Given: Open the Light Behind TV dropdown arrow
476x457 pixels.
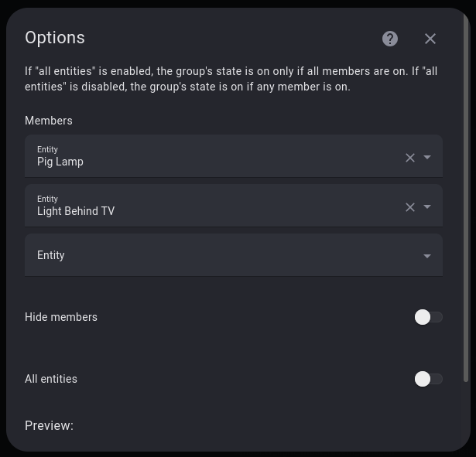Looking at the screenshot, I should (427, 206).
